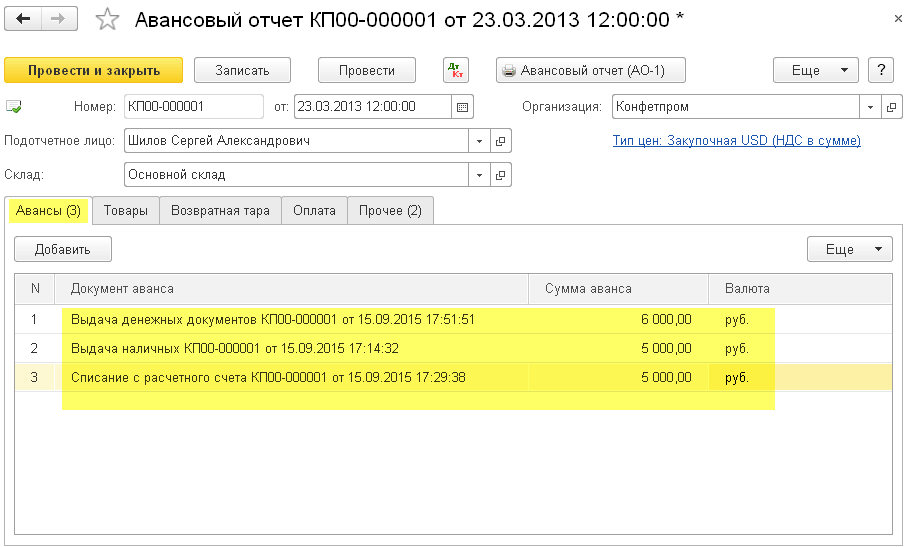Open calendar picker for document date
The width and height of the screenshot is (911, 547).
click(461, 107)
